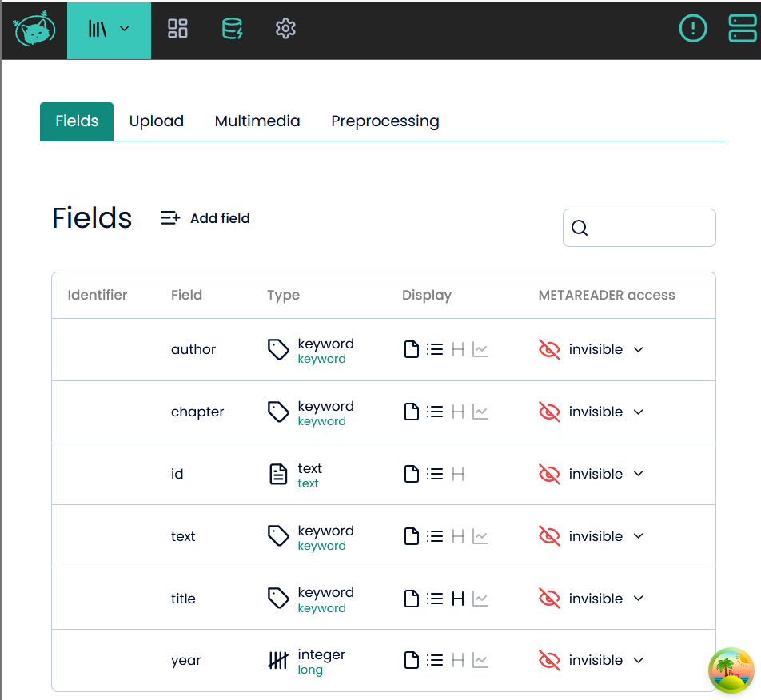Toggle list display icon for chapter field
The height and width of the screenshot is (700, 761).
(435, 412)
